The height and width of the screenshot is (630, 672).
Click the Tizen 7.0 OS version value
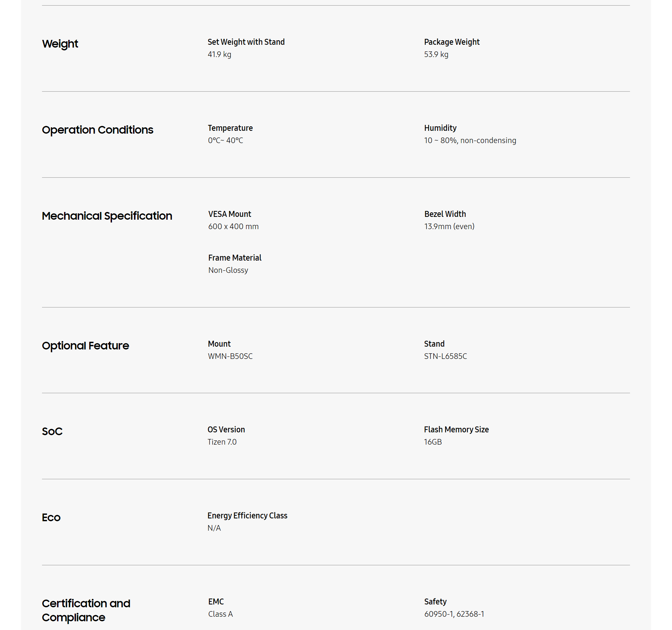[222, 442]
